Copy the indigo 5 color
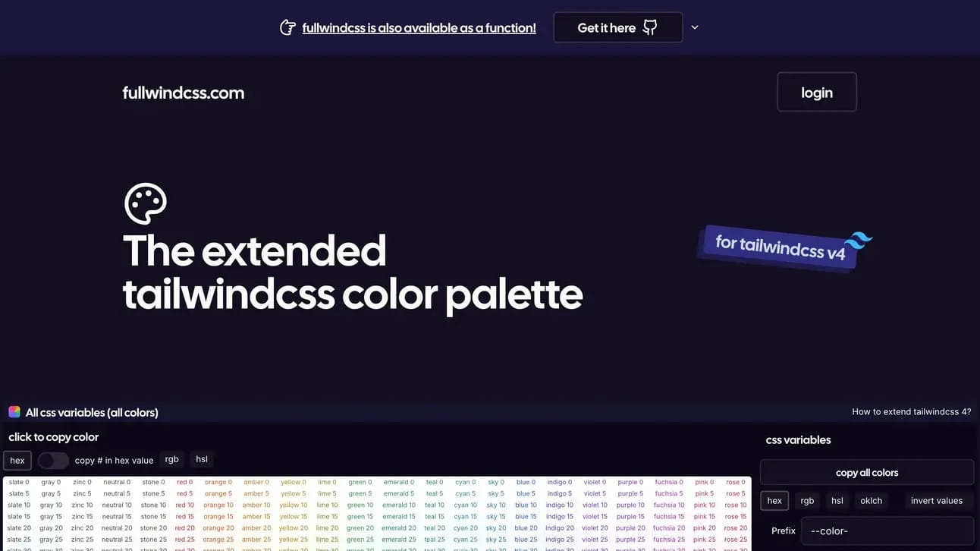Image resolution: width=980 pixels, height=551 pixels. click(560, 493)
